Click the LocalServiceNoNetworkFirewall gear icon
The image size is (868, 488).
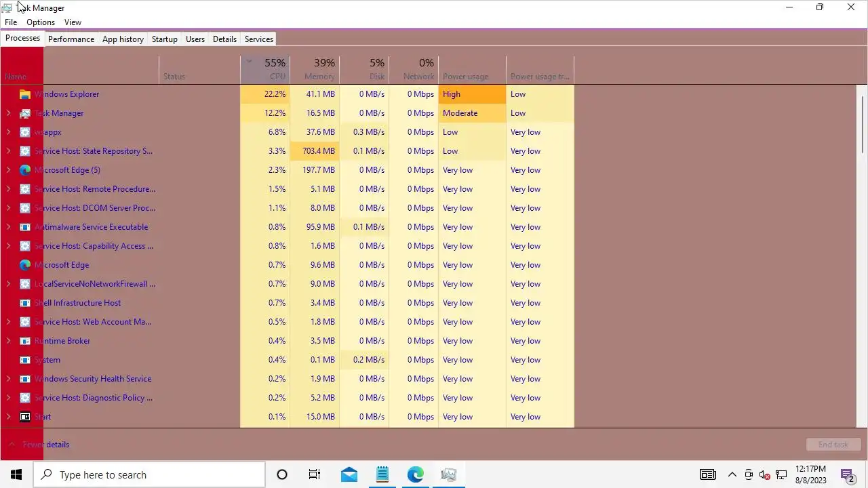25,284
